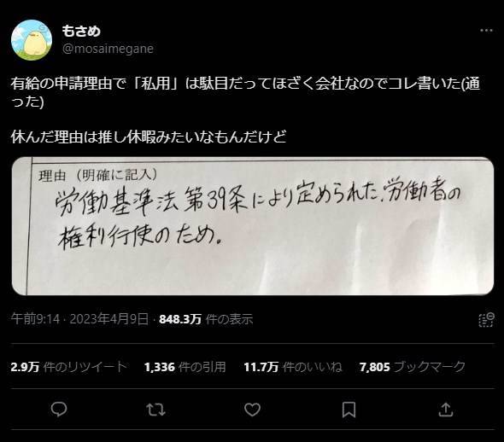This screenshot has width=504, height=442.
Task: Click the 848.3万 件の表示 view count
Action: [x=206, y=319]
